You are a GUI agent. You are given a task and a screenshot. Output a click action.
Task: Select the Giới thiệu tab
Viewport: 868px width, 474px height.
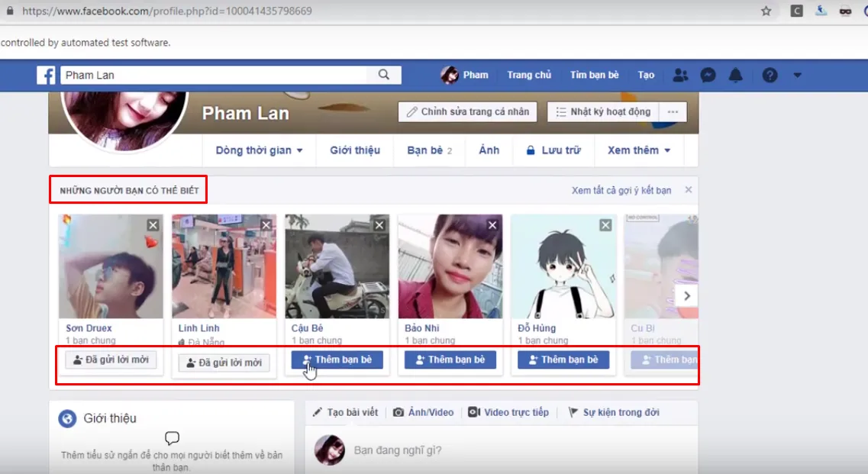click(354, 150)
